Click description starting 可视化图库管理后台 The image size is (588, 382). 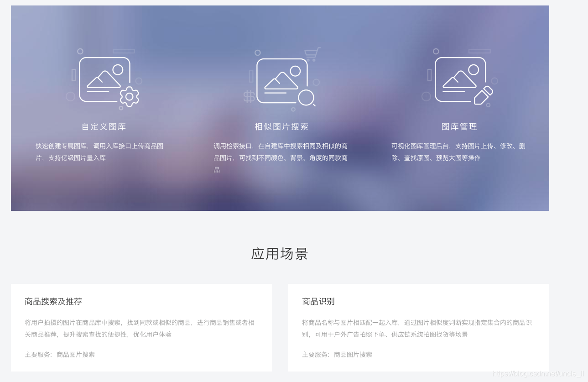point(458,152)
